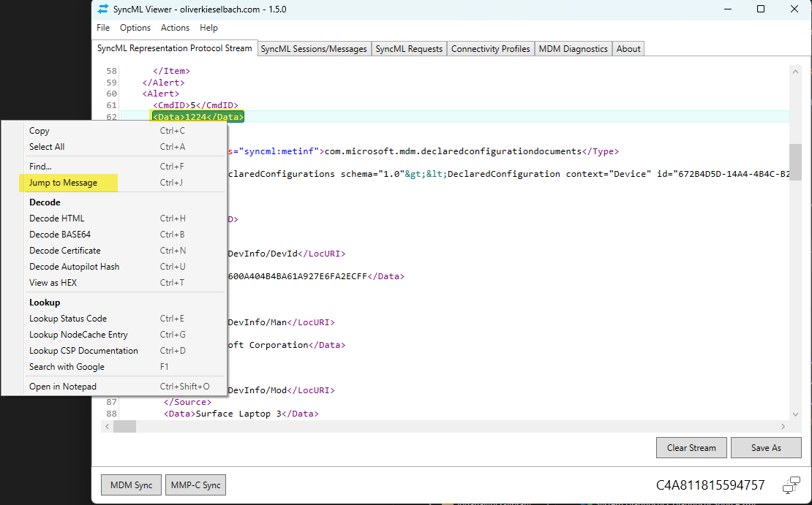Image resolution: width=812 pixels, height=505 pixels.
Task: Select Open in Notepad entry
Action: click(114, 387)
